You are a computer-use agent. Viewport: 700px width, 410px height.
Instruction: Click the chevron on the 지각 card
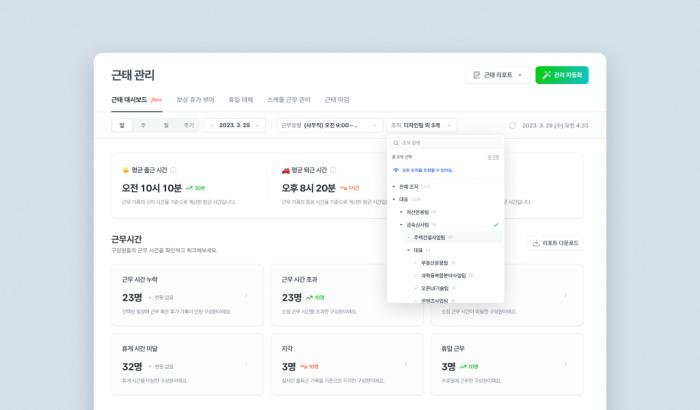tap(406, 364)
